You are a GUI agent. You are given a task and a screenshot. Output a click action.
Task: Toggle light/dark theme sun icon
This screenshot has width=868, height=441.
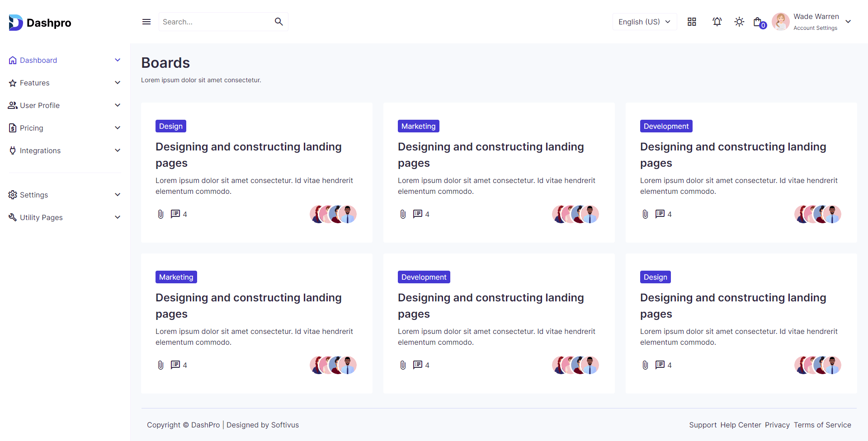point(739,22)
